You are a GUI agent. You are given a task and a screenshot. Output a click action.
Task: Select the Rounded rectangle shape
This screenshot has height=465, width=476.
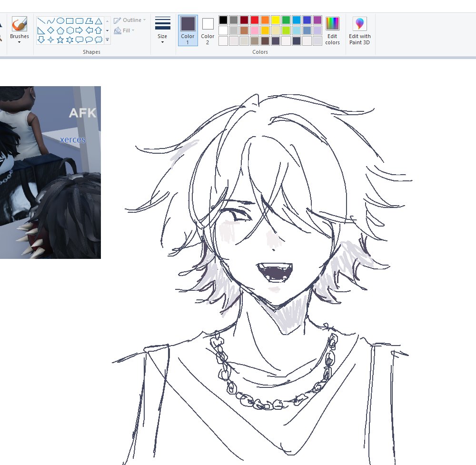pos(79,21)
